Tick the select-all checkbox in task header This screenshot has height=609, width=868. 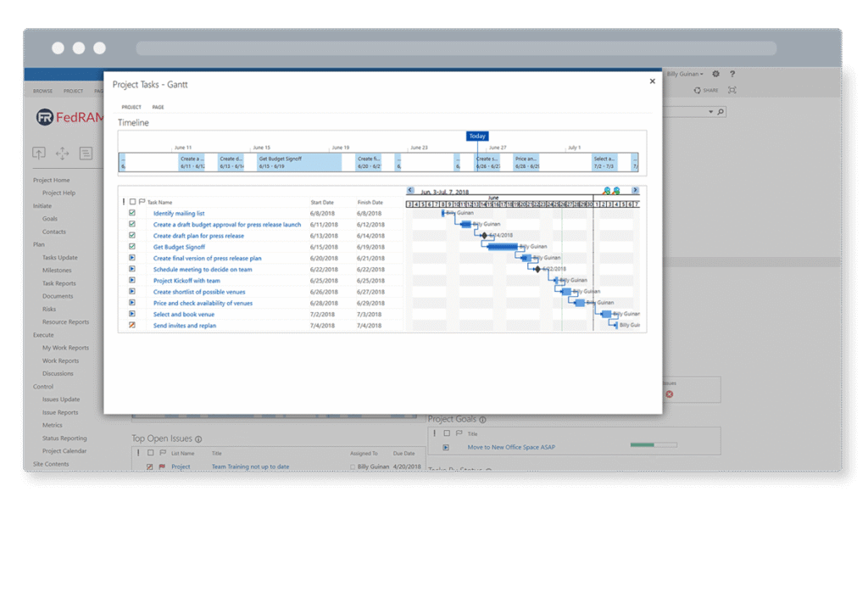click(x=132, y=202)
